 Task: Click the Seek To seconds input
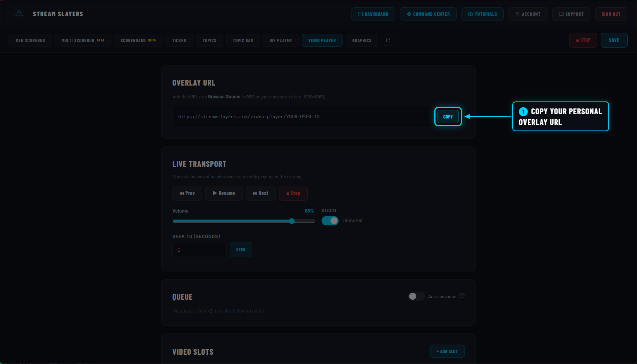point(200,250)
